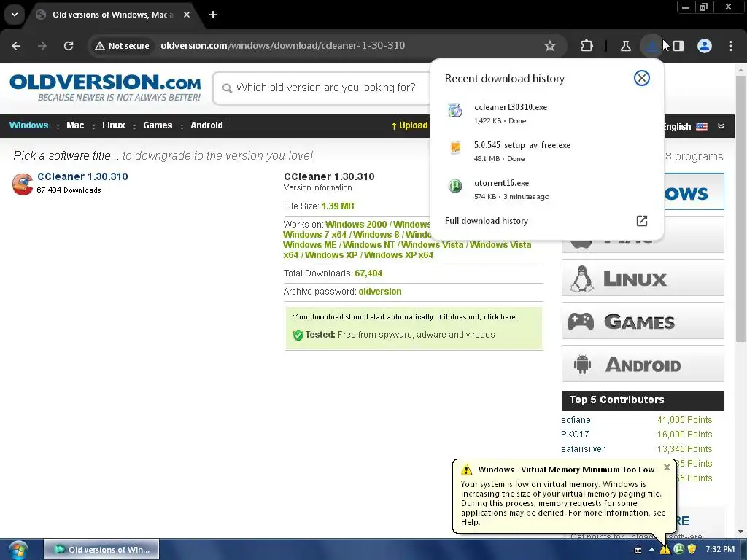Click the utorrent16.exe file icon
The image size is (747, 560).
click(x=455, y=186)
